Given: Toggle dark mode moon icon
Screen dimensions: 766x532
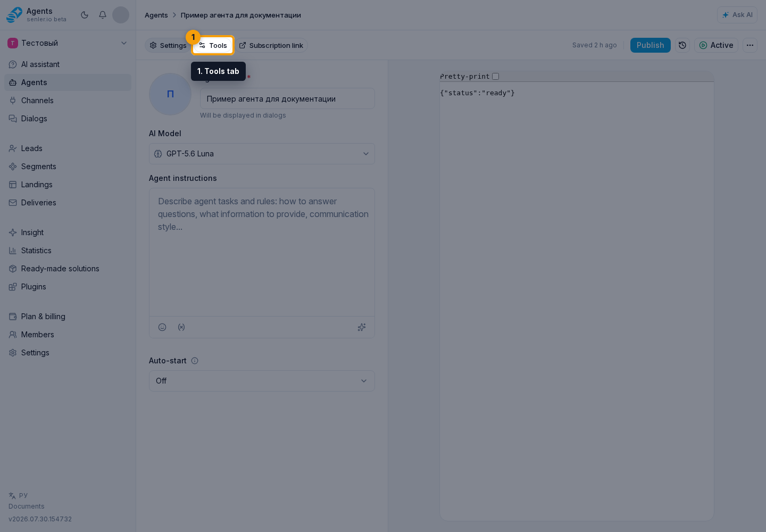Looking at the screenshot, I should pyautogui.click(x=85, y=15).
